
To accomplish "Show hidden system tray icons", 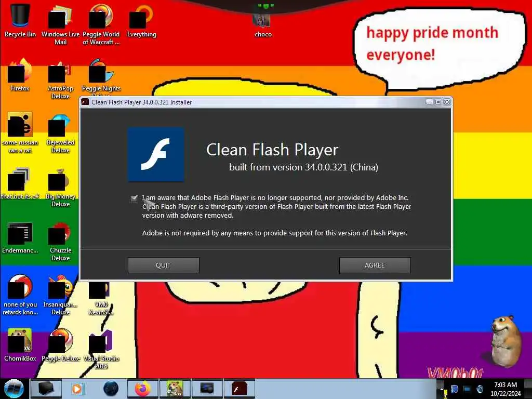I will [442, 389].
